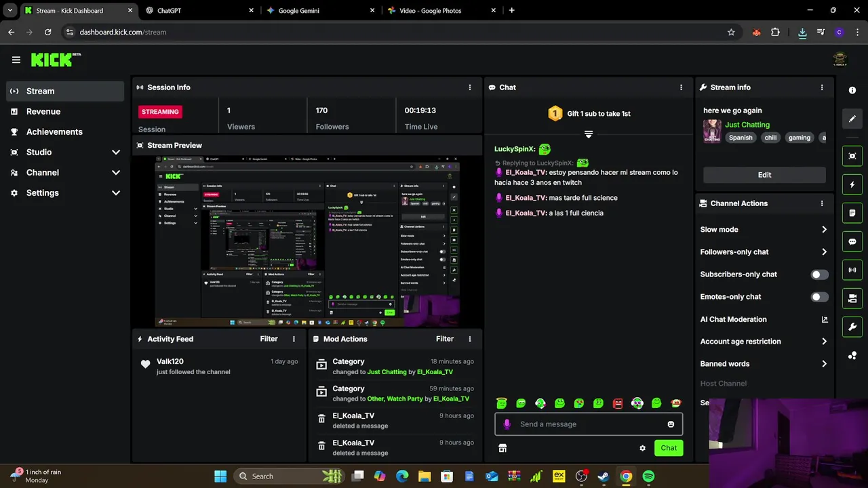Switch to the Video - Google Photos tab
This screenshot has height=488, width=868.
[x=441, y=10]
